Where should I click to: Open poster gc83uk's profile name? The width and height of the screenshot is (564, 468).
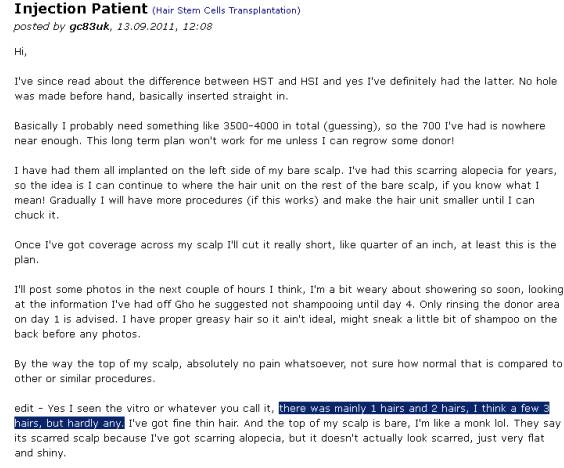click(x=89, y=27)
